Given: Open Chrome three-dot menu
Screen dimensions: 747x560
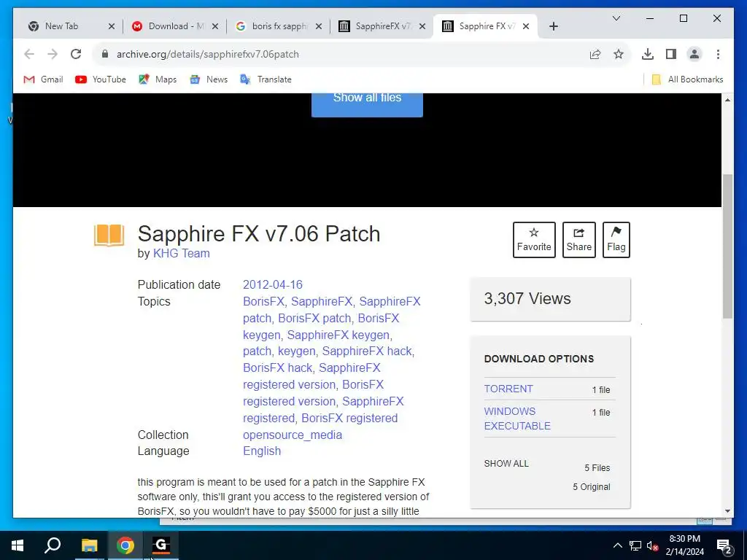Looking at the screenshot, I should 718,54.
